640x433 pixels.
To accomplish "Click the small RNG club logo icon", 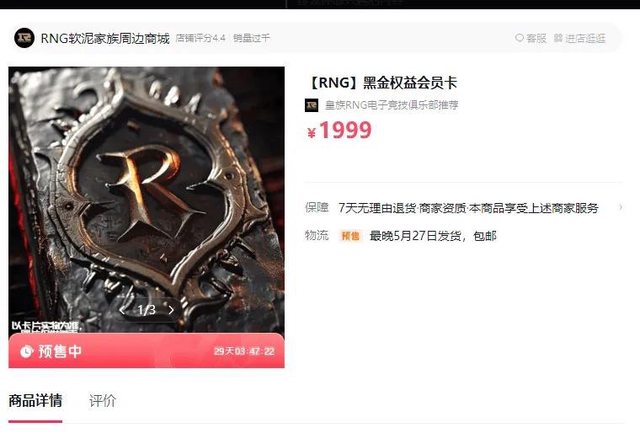I will tap(311, 105).
